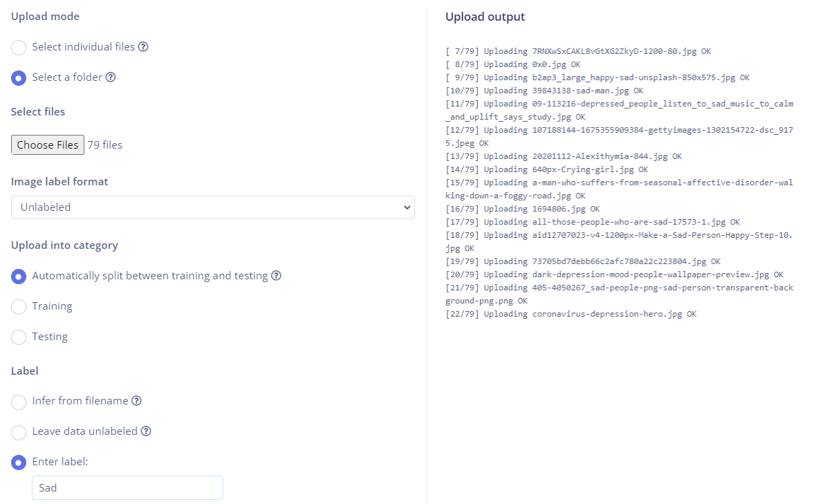Choose Infer from filename label option
This screenshot has height=504, width=825.
pos(19,402)
